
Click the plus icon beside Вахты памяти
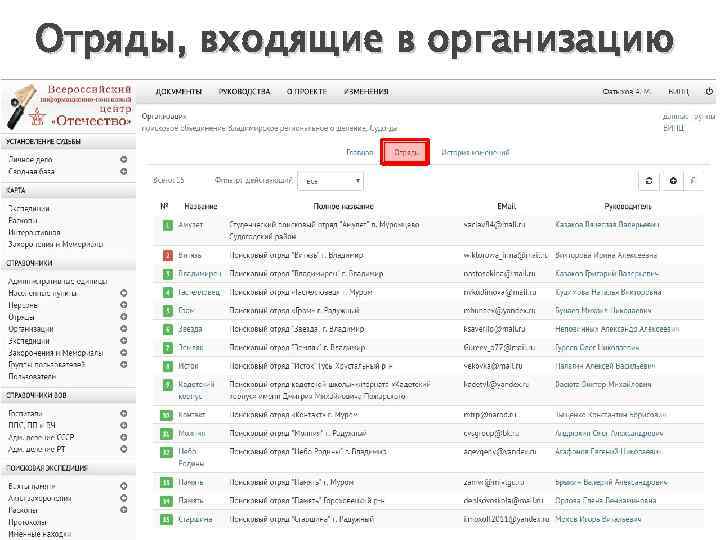pos(124,486)
